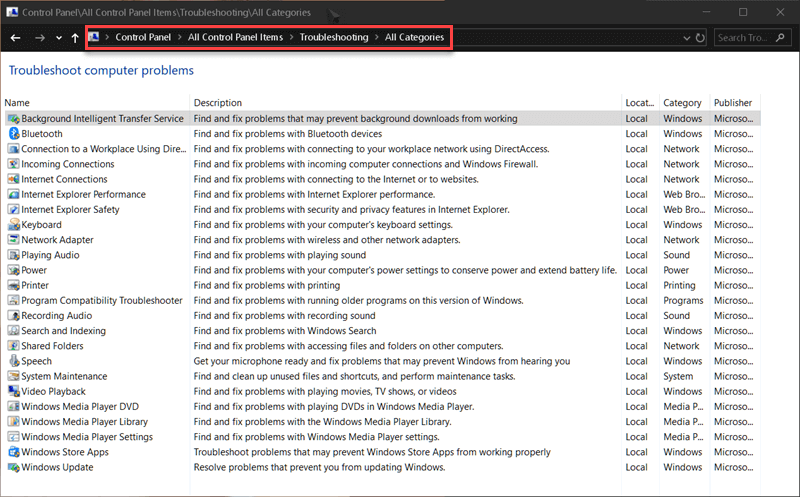The height and width of the screenshot is (497, 800).
Task: Open the recent locations dropdown arrow
Action: (59, 38)
